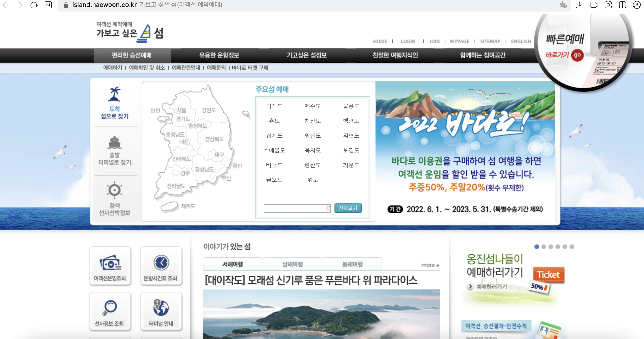Click the ship departure terminal icon
Screen dimensions: 644x339
[x=115, y=143]
